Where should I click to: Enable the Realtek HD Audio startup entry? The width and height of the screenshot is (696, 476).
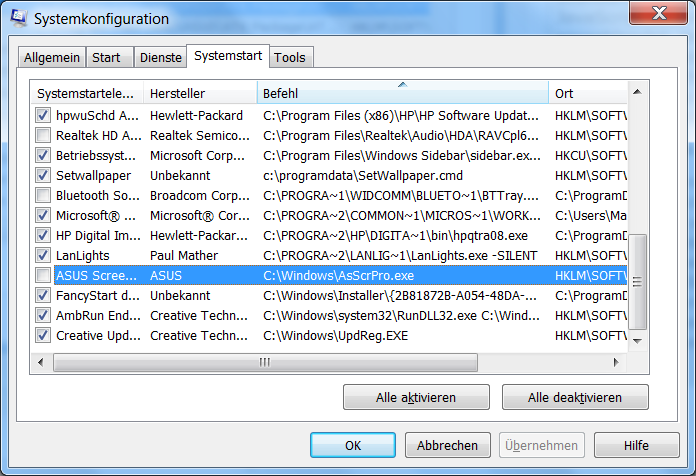point(43,136)
